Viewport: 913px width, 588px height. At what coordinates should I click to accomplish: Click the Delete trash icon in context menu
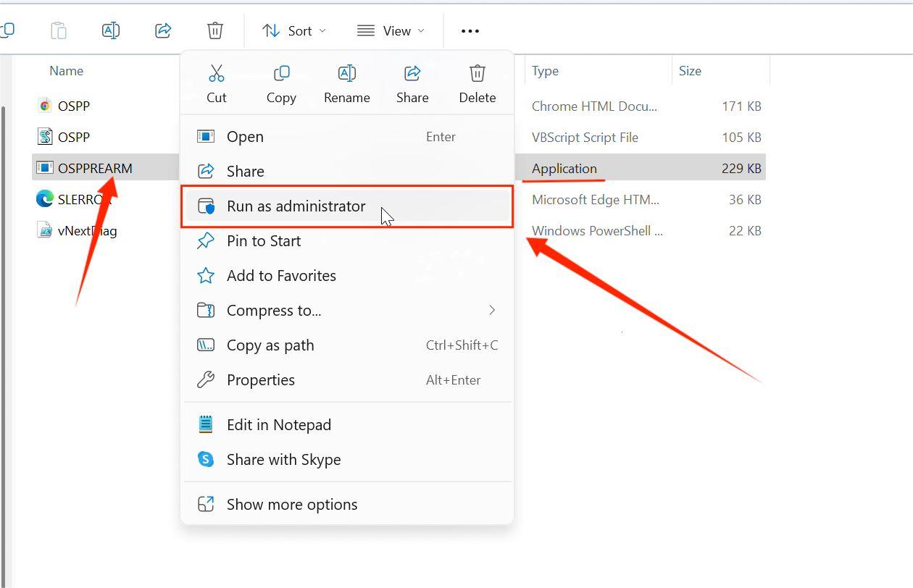pyautogui.click(x=477, y=73)
